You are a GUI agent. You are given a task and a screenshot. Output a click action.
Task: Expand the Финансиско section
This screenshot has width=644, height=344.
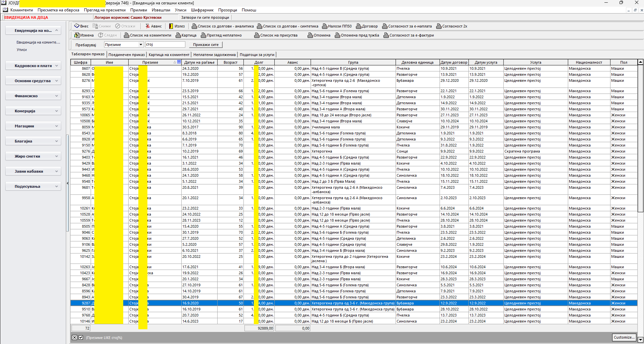click(x=33, y=96)
